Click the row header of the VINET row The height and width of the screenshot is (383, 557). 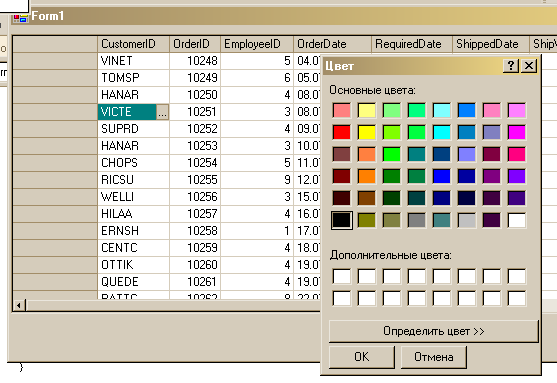[x=55, y=61]
